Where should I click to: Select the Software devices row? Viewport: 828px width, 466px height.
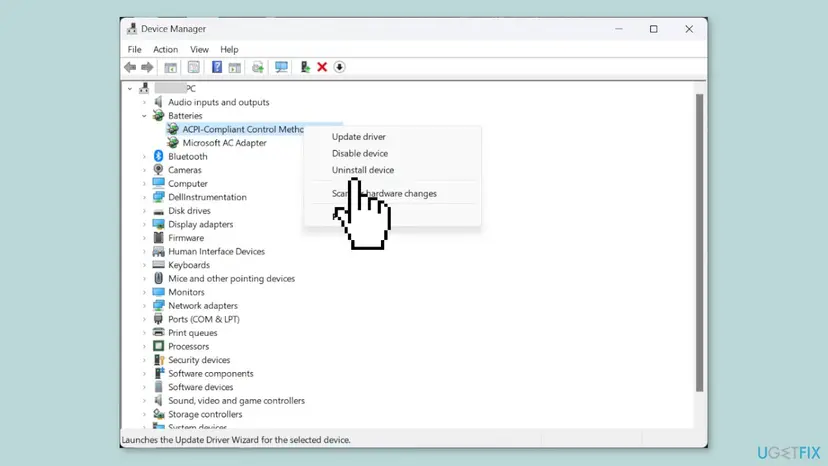(x=201, y=387)
